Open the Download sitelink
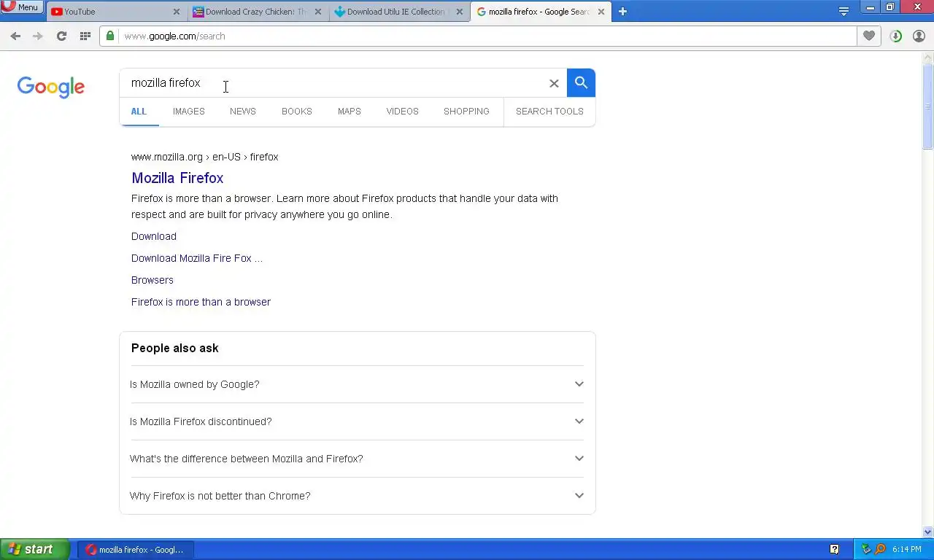The image size is (934, 560). pos(154,236)
